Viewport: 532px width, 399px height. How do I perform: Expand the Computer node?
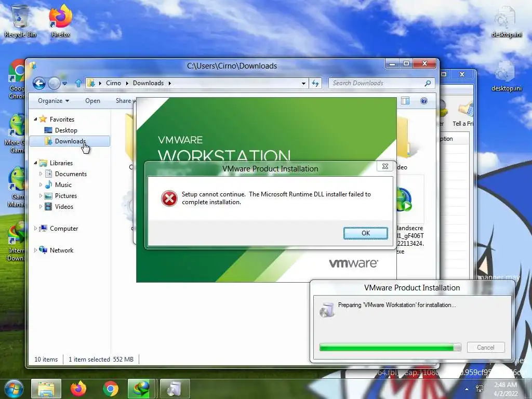point(35,229)
